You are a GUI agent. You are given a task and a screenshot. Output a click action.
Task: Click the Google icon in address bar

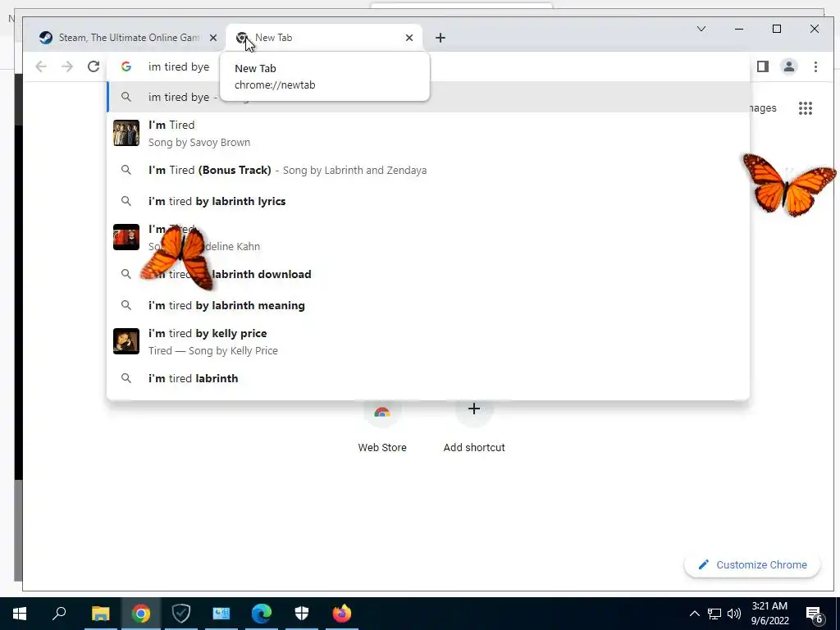[x=126, y=66]
